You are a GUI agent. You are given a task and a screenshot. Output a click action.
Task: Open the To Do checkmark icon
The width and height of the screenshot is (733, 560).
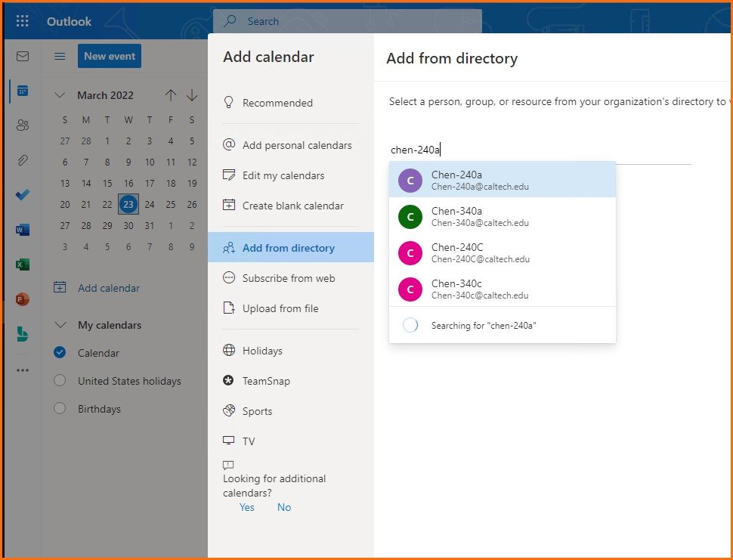coord(23,195)
